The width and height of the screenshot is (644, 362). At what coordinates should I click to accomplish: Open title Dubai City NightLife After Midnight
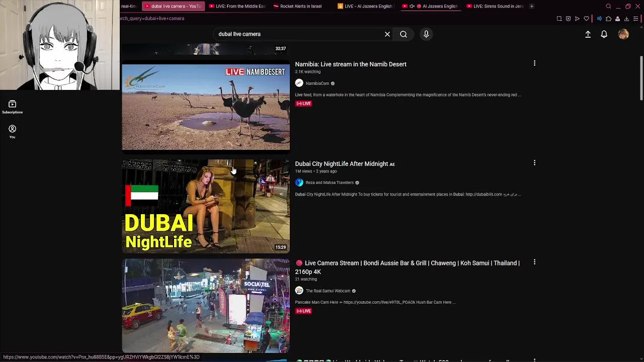point(345,164)
